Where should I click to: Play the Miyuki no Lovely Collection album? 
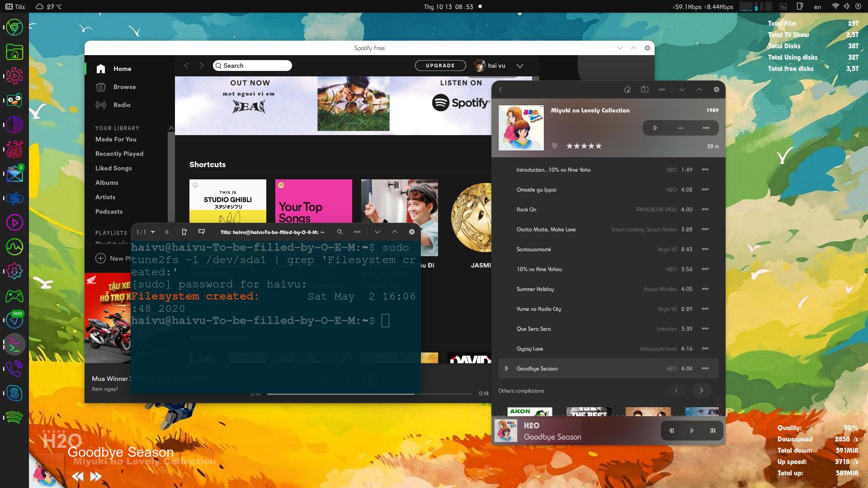click(655, 128)
